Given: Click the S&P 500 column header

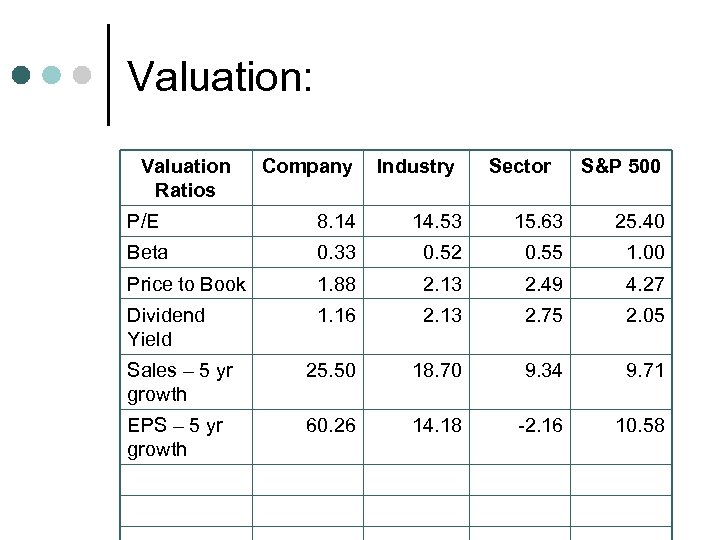Looking at the screenshot, I should point(621,167).
